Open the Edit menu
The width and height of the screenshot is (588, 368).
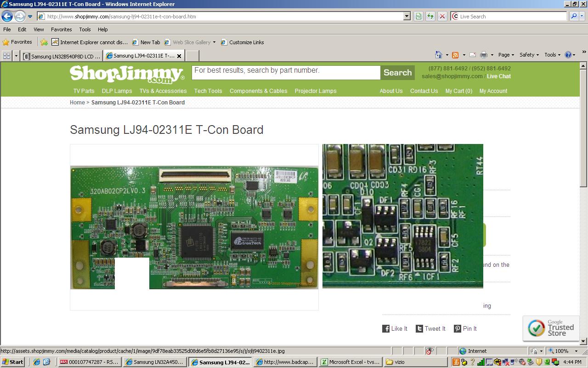tap(22, 29)
